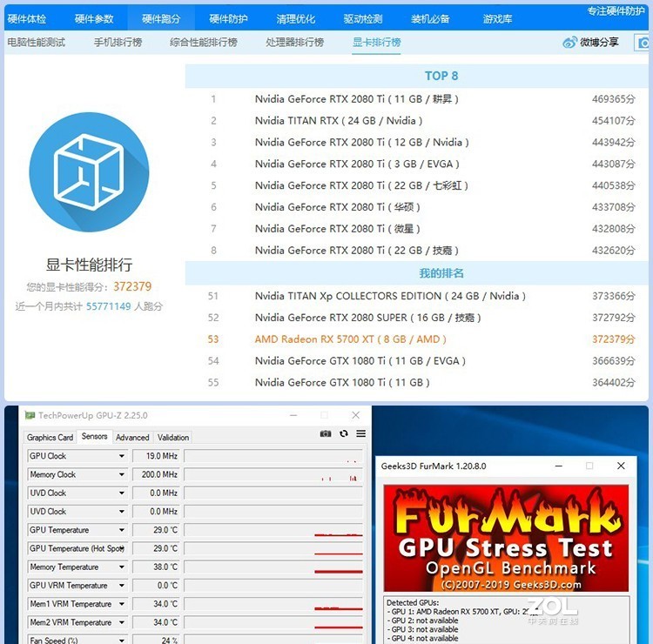Select the 综合性能排行榜 sub-tab

coord(204,42)
